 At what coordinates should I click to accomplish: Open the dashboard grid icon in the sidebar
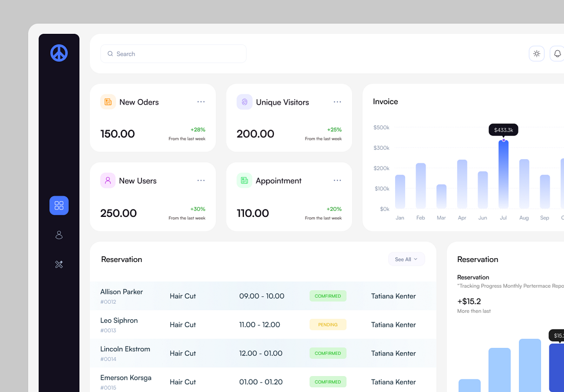coord(59,206)
